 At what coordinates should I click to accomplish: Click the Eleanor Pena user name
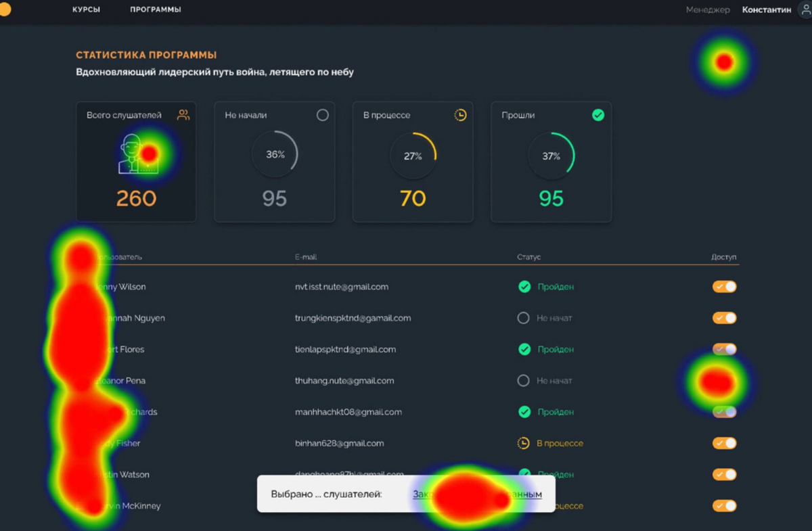coord(120,381)
